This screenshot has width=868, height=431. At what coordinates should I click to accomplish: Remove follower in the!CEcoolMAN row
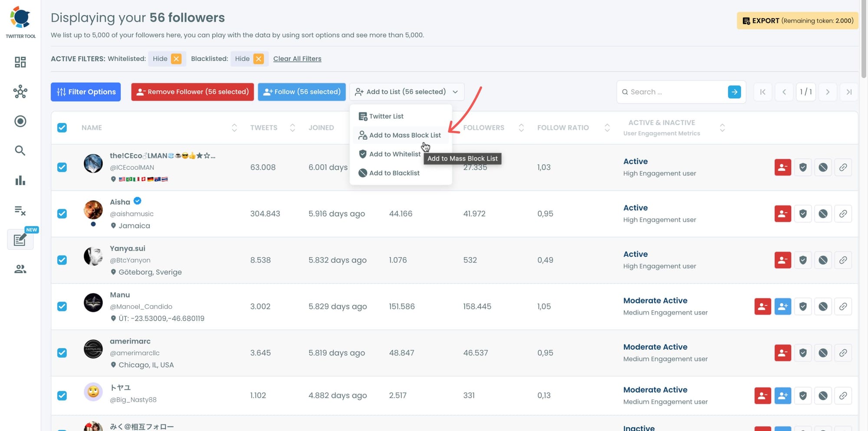(x=783, y=167)
